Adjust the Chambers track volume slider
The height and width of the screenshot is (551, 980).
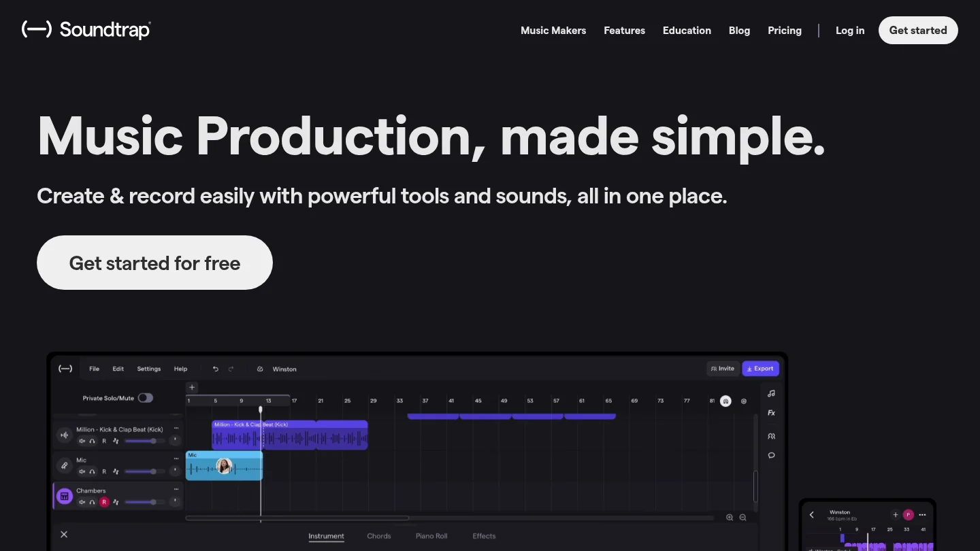(145, 502)
